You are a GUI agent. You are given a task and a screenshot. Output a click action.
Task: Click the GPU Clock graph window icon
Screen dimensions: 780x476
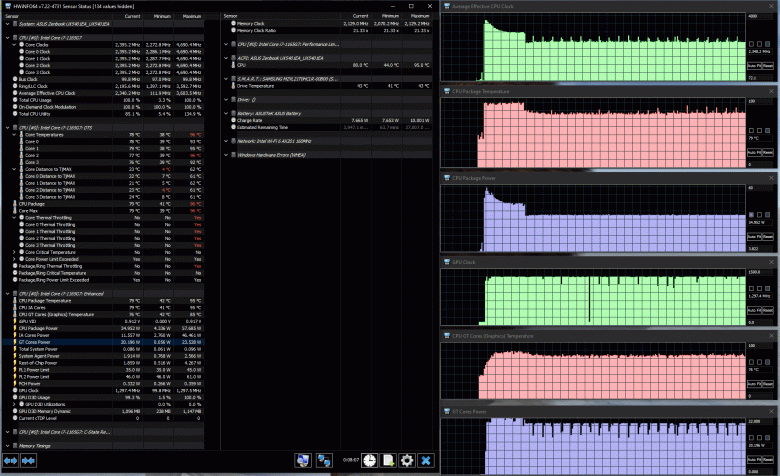(x=447, y=262)
